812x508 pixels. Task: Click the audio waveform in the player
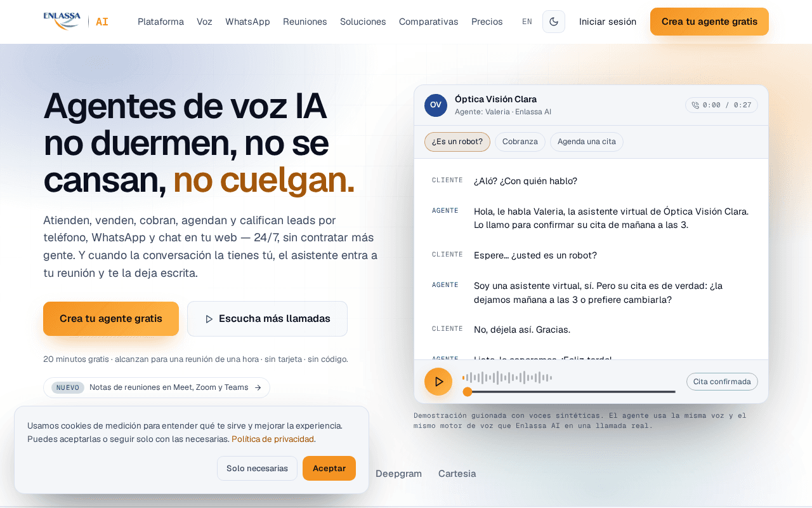point(507,378)
